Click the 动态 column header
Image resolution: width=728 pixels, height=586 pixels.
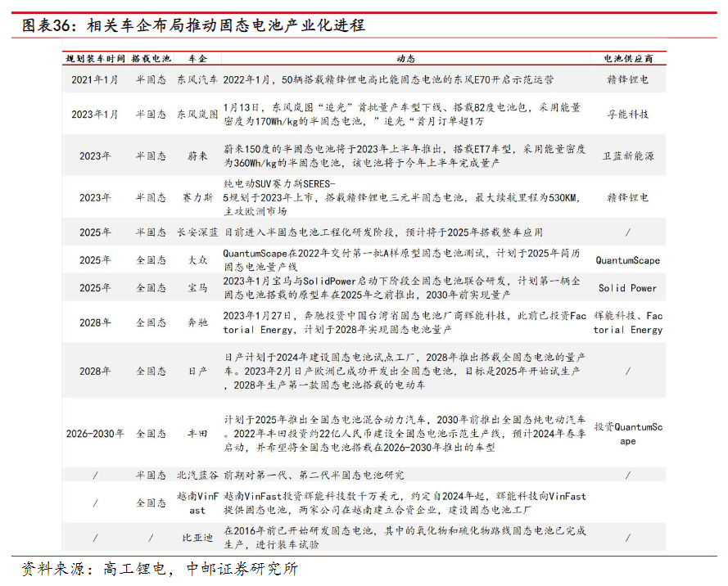coord(405,59)
